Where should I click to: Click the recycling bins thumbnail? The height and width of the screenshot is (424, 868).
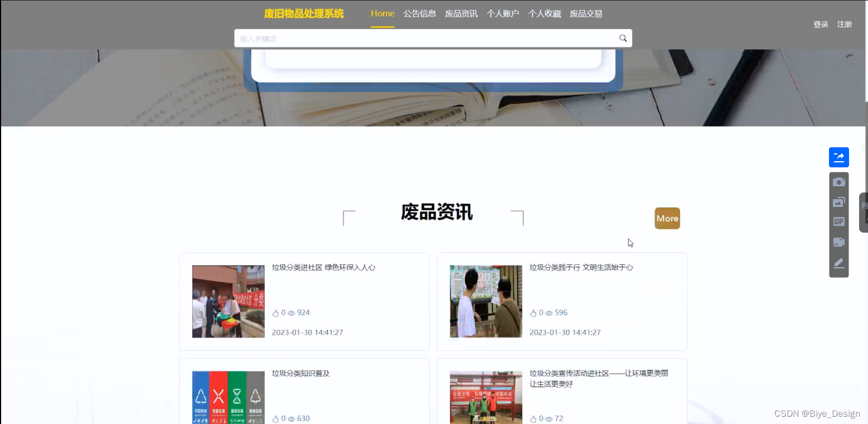pyautogui.click(x=229, y=397)
